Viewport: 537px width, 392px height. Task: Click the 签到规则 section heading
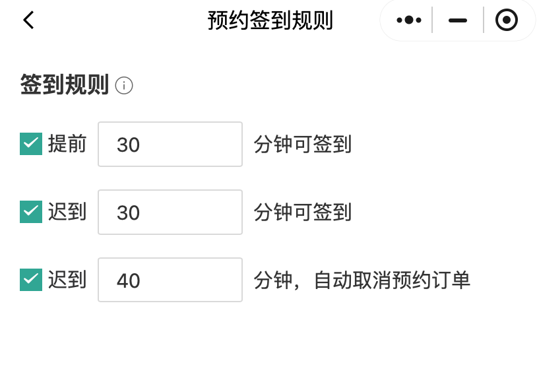[x=64, y=85]
